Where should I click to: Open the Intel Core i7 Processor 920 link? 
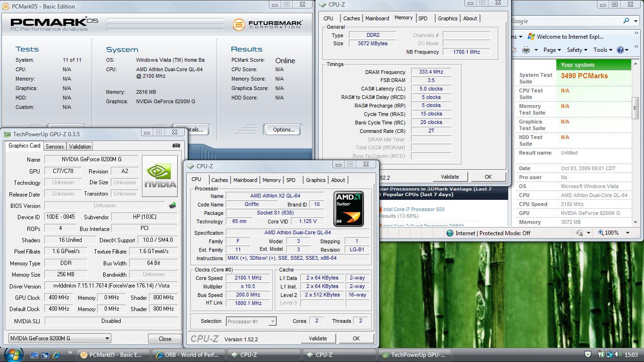(413, 209)
